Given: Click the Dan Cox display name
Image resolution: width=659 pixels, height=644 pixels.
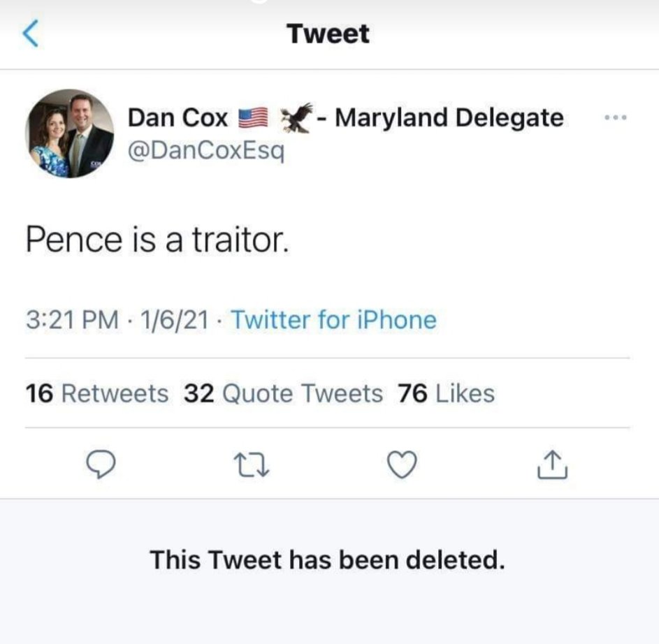Looking at the screenshot, I should [x=178, y=119].
